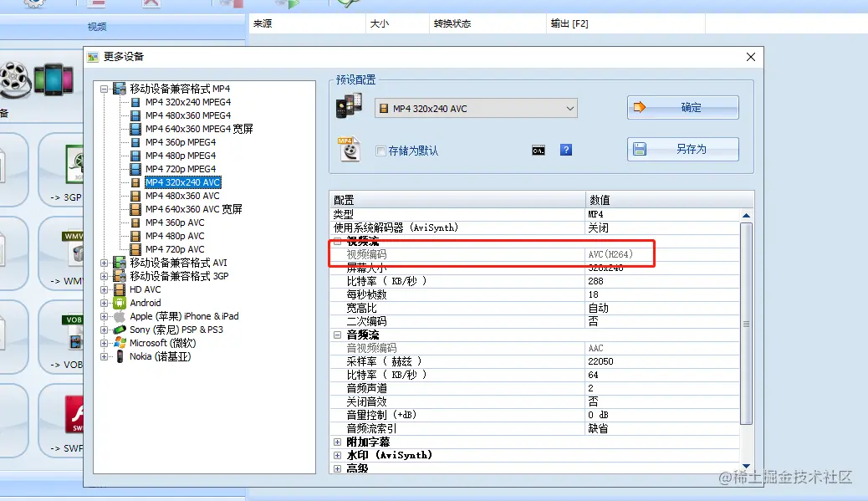The width and height of the screenshot is (868, 501).
Task: Click the 比特率 value 288 in video settings
Action: [595, 281]
